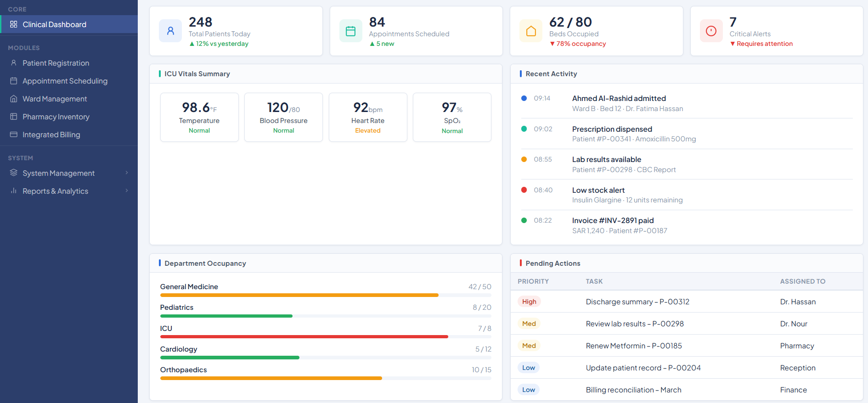Image resolution: width=868 pixels, height=403 pixels.
Task: Click the Reports & Analytics chart icon
Action: [x=14, y=191]
